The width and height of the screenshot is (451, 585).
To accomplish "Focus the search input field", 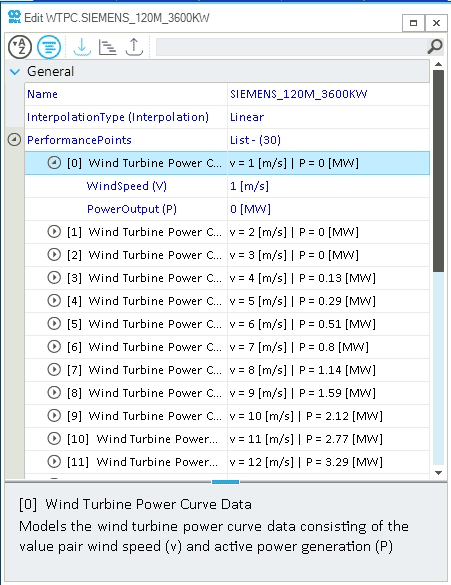I will pos(291,47).
